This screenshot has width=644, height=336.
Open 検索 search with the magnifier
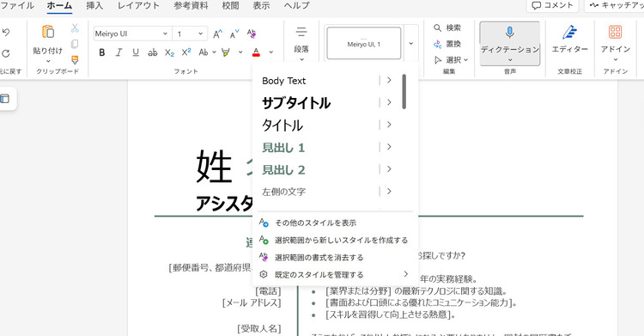pos(447,28)
